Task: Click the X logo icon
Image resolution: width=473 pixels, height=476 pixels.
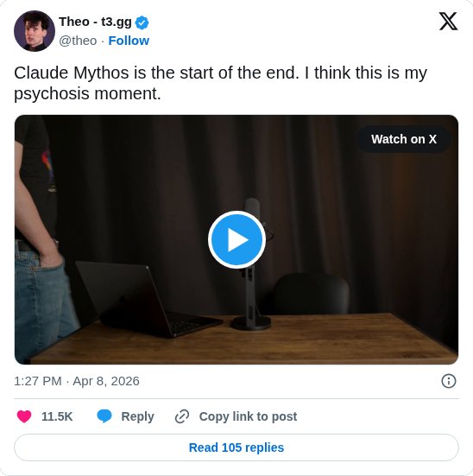Action: coord(449,22)
